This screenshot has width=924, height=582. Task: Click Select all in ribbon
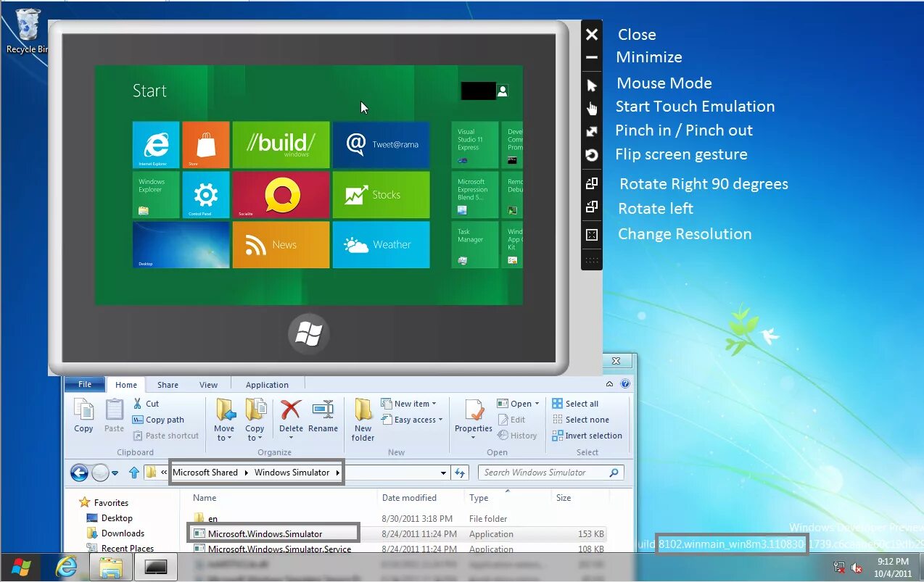point(575,404)
